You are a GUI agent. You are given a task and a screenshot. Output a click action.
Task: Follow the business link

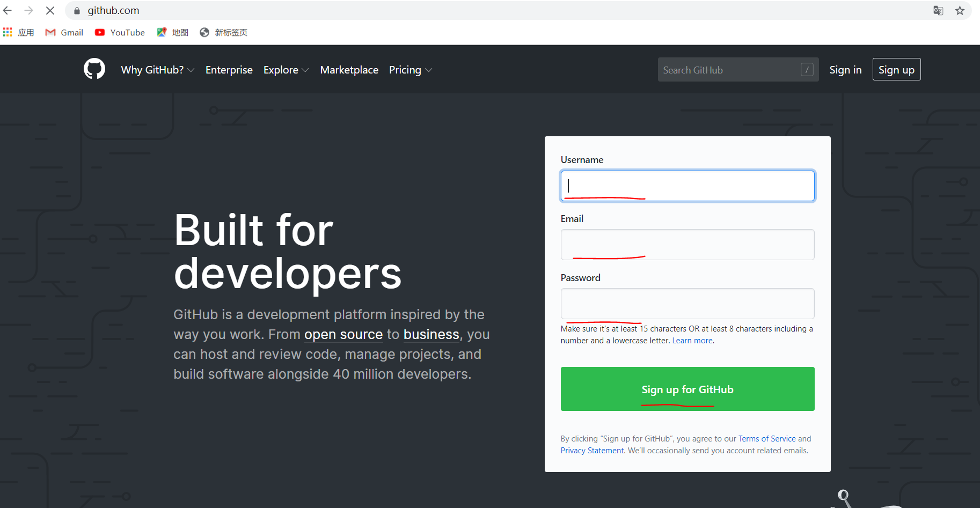432,335
